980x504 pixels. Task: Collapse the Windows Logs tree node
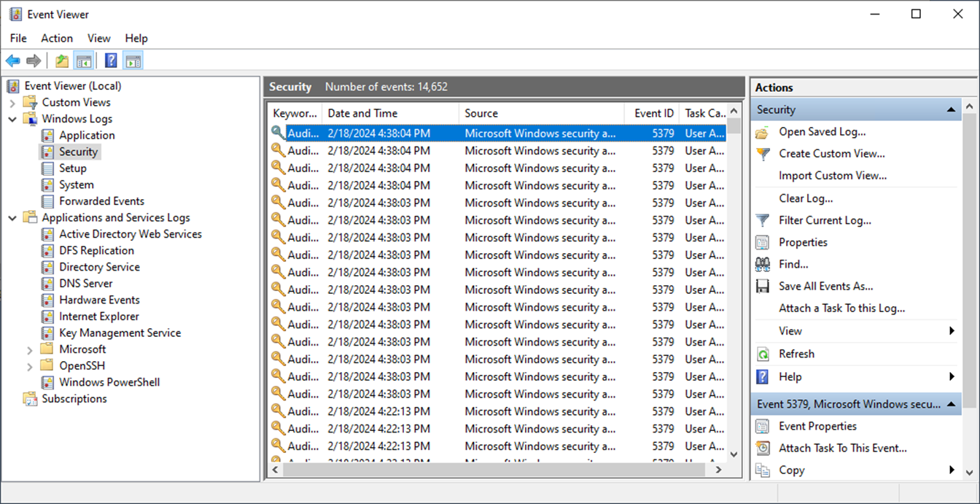(x=12, y=119)
